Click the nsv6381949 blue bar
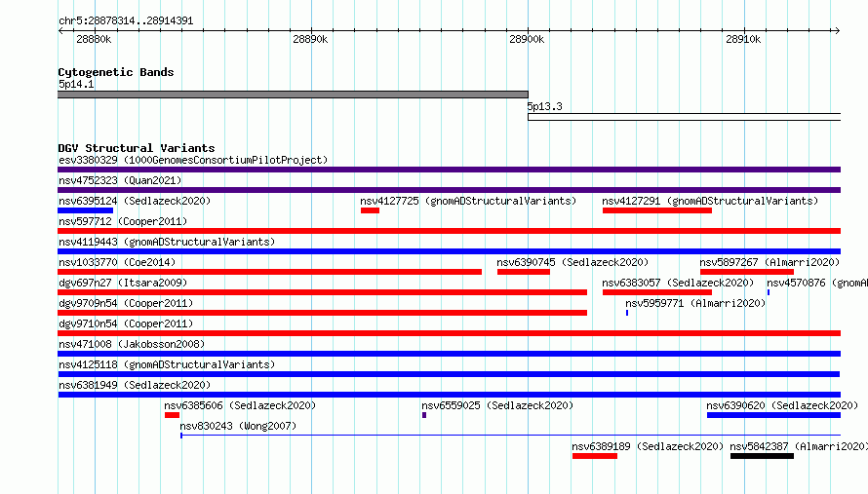Viewport: 868px width, 494px height. (449, 395)
